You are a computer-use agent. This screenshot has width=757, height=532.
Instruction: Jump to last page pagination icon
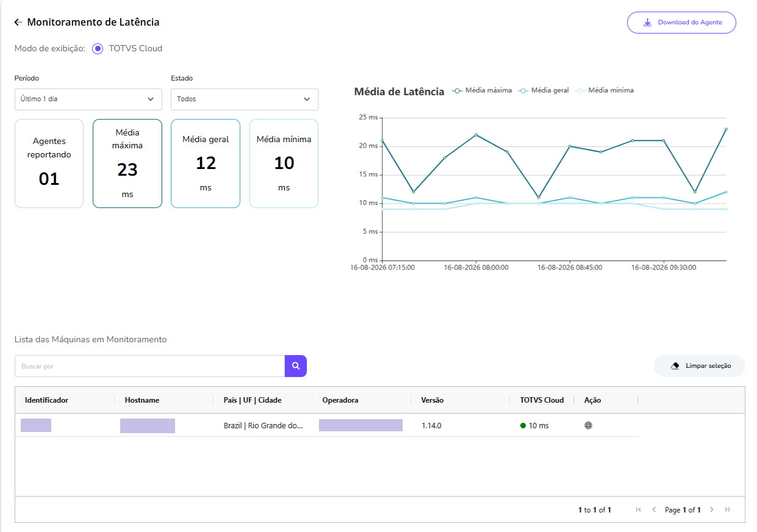pyautogui.click(x=727, y=509)
